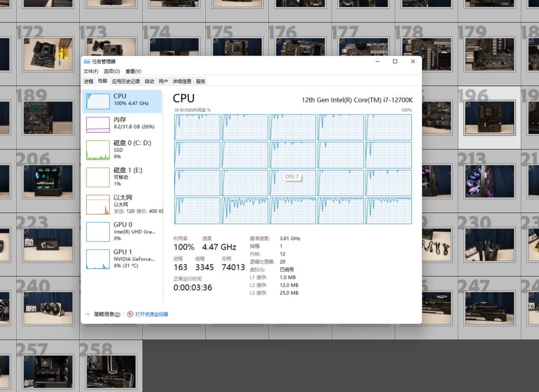Switch to the 进程 tab
Viewport: 539px width, 392px height.
point(88,81)
